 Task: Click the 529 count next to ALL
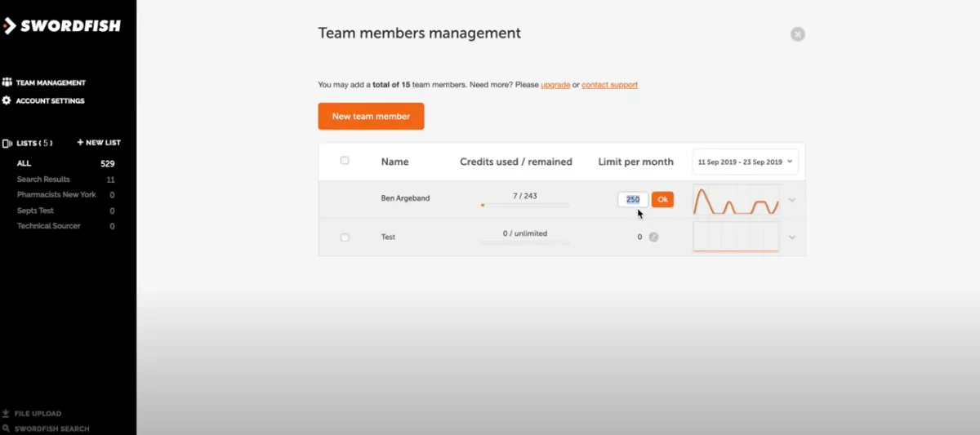108,164
